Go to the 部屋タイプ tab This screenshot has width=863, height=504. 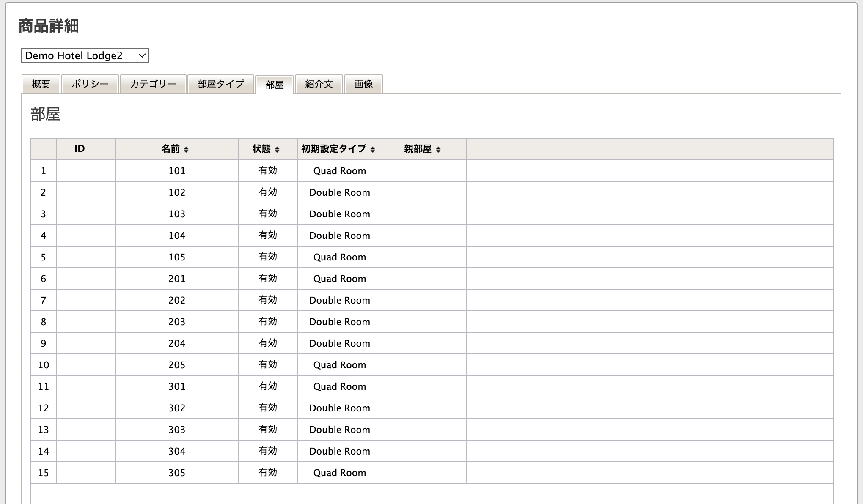coord(221,84)
